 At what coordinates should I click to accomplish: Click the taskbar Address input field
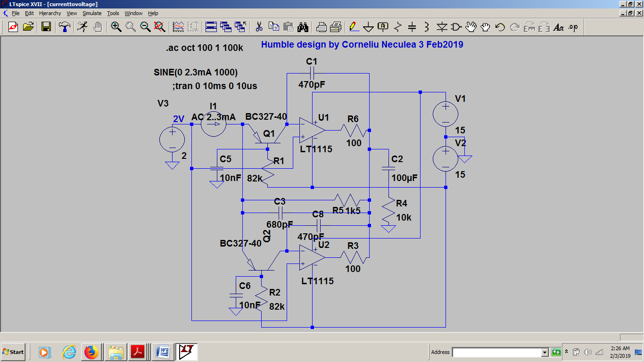point(496,352)
